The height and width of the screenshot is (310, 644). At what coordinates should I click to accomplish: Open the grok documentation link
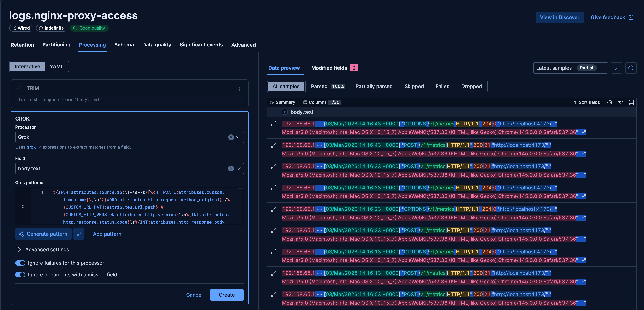[x=31, y=147]
